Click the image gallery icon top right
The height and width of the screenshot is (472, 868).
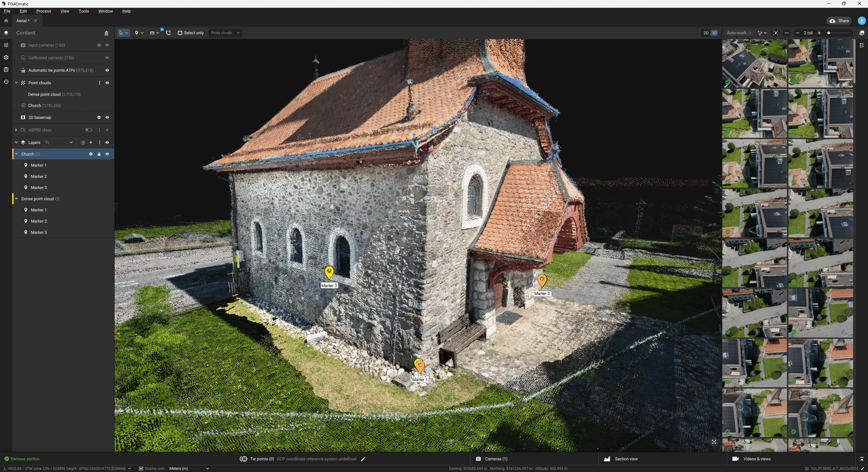pyautogui.click(x=862, y=33)
